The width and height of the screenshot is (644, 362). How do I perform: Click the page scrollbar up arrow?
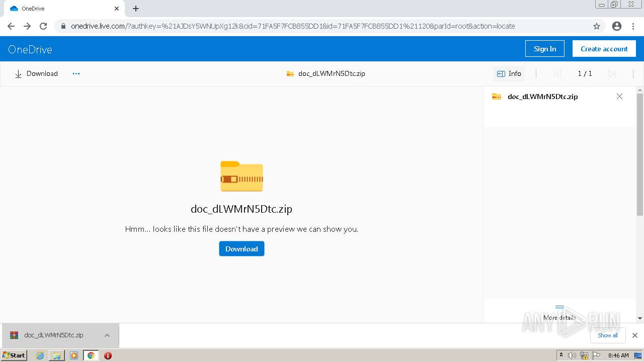640,90
